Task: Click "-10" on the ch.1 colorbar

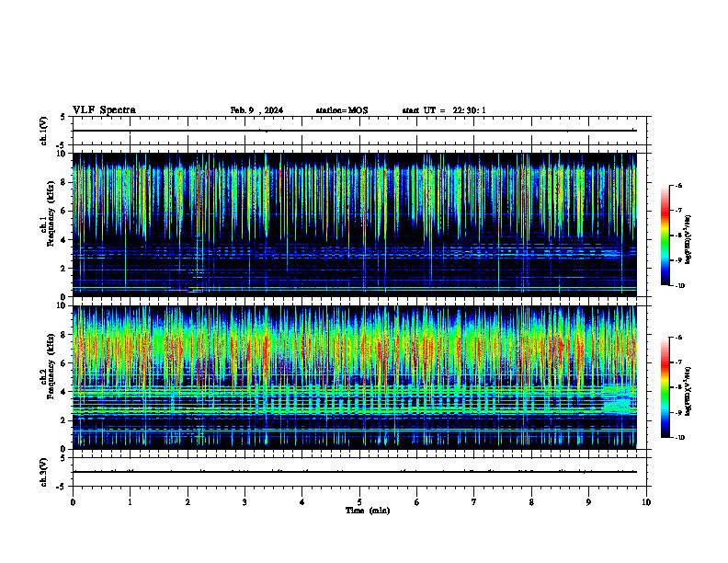Action: coord(680,286)
